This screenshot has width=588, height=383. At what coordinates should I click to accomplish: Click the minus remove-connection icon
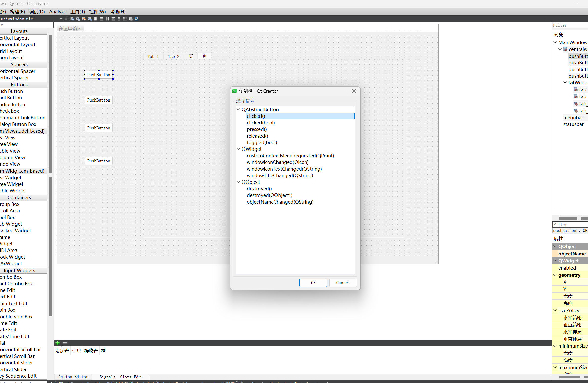(x=65, y=343)
